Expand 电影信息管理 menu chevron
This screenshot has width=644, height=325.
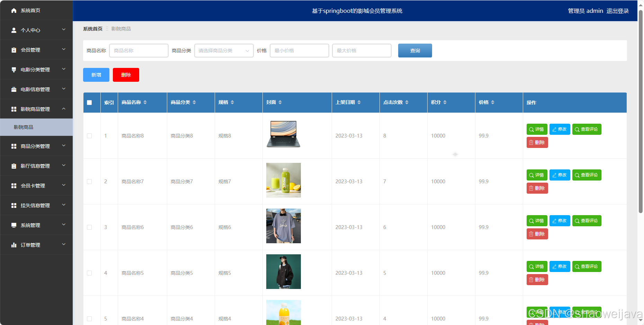coord(64,89)
